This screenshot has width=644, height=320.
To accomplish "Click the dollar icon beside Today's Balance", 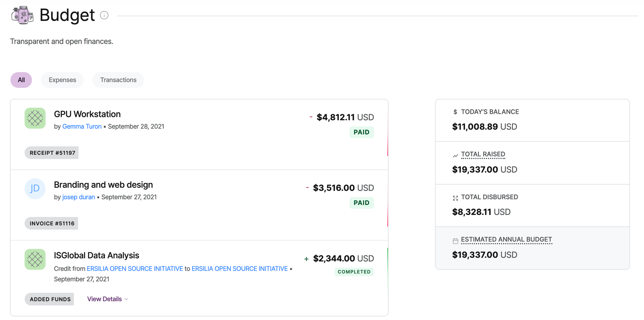I will coord(455,112).
